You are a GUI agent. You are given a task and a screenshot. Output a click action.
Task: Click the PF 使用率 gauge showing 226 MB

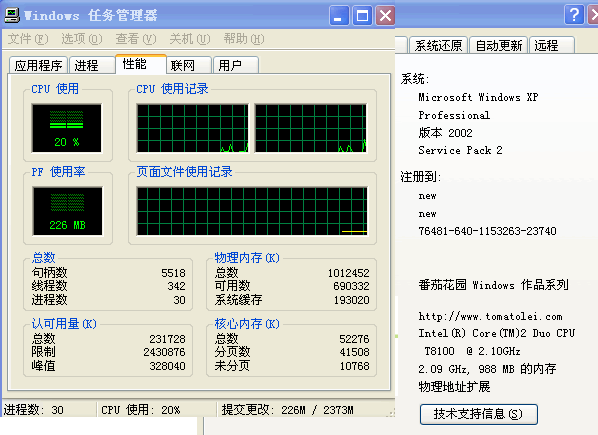[68, 211]
